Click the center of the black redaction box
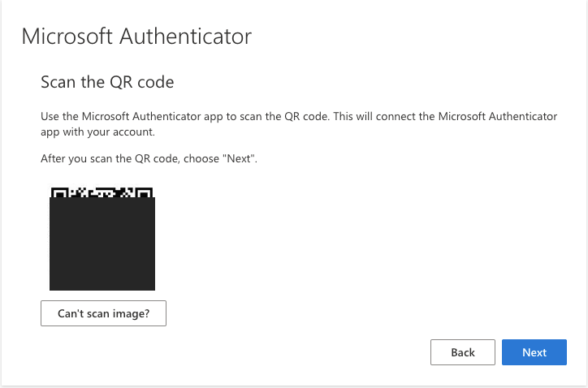Screen dimensions: 588x388 [102, 244]
